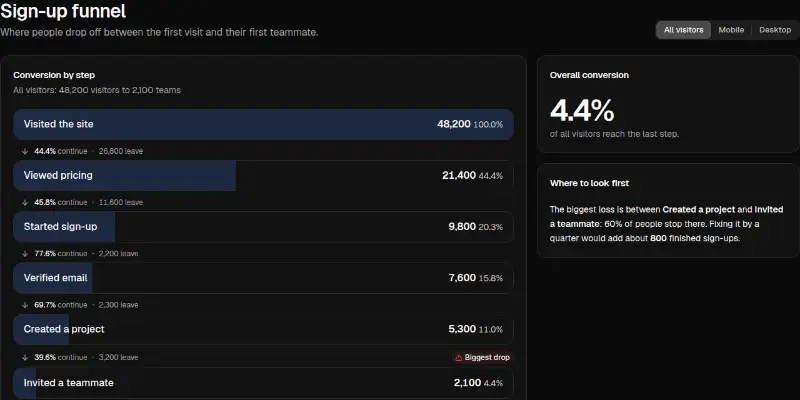Image resolution: width=800 pixels, height=400 pixels.
Task: Click the 3,200 leave text
Action: 118,357
